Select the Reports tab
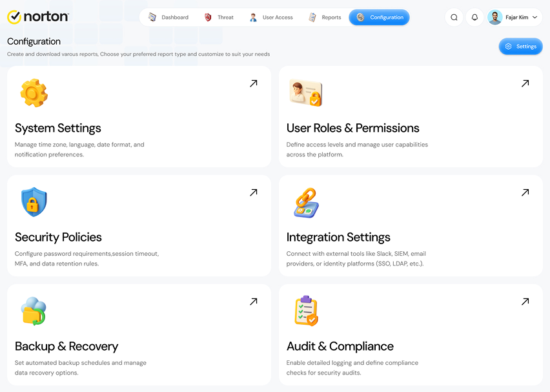Image resolution: width=550 pixels, height=392 pixels. point(325,17)
